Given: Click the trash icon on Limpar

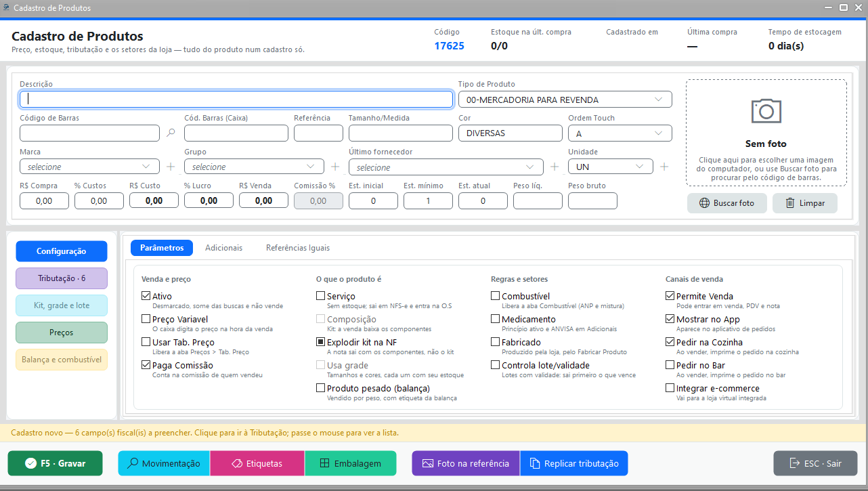Looking at the screenshot, I should 789,203.
